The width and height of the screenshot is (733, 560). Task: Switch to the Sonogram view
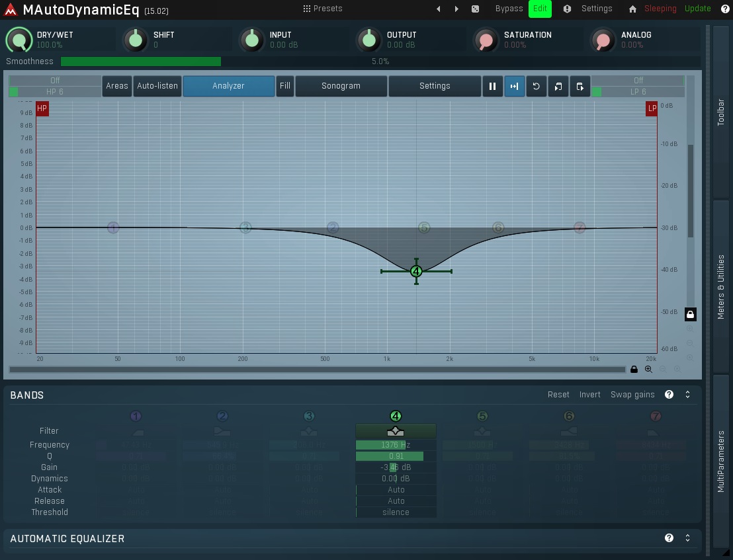coord(341,86)
